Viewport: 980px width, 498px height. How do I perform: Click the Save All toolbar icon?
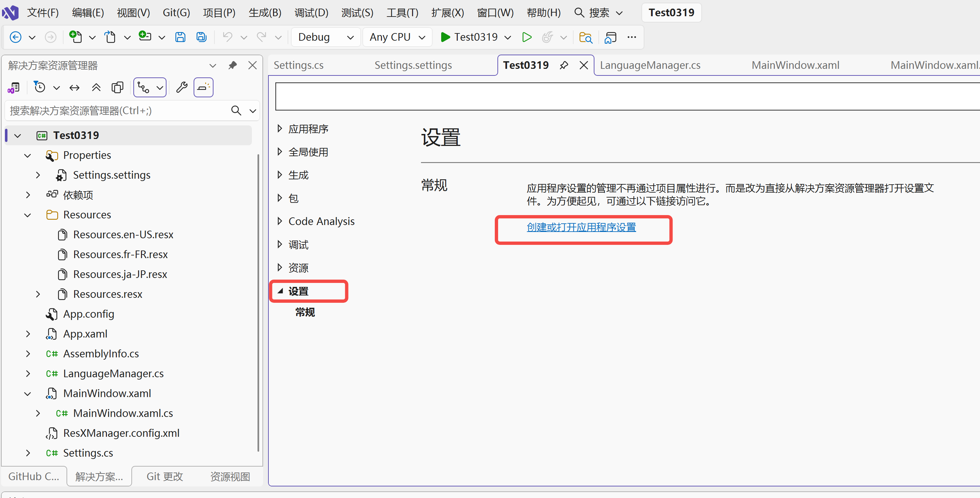point(201,37)
